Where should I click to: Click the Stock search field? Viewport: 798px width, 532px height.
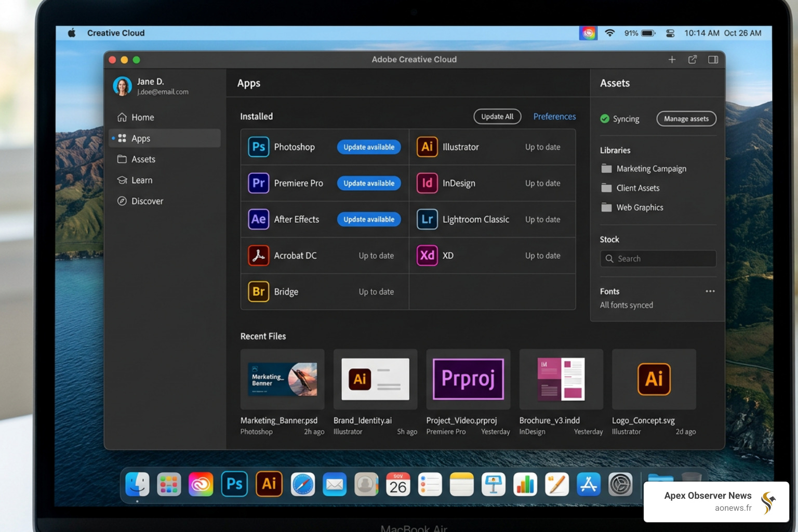tap(658, 258)
